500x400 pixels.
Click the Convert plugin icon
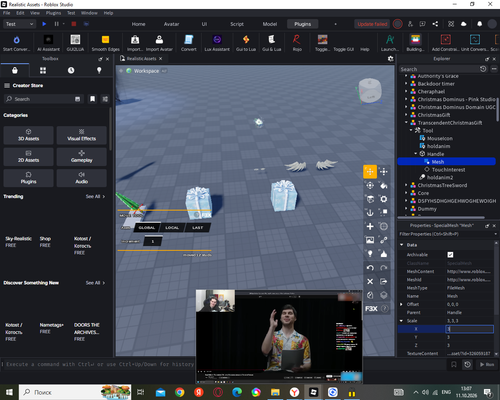(189, 40)
